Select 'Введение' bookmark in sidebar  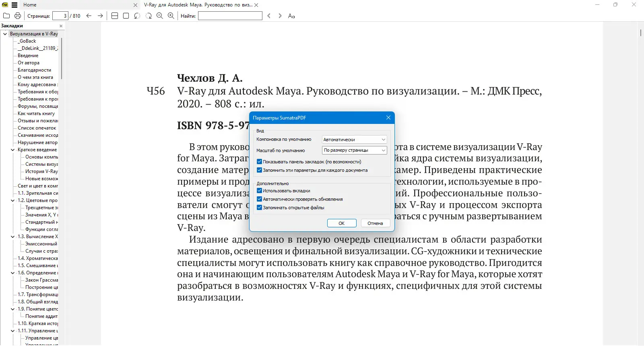tap(28, 56)
